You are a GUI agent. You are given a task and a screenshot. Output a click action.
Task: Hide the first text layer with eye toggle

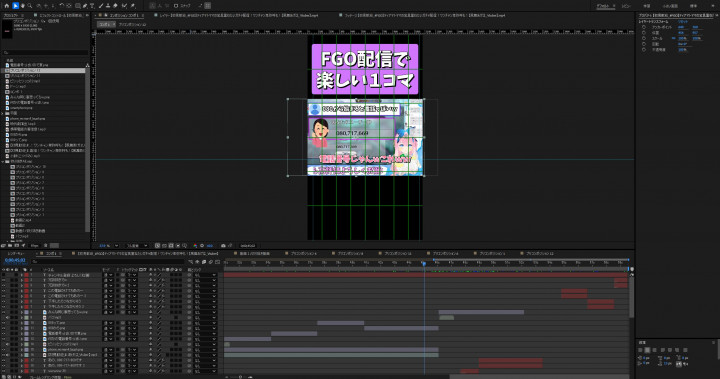pos(4,275)
